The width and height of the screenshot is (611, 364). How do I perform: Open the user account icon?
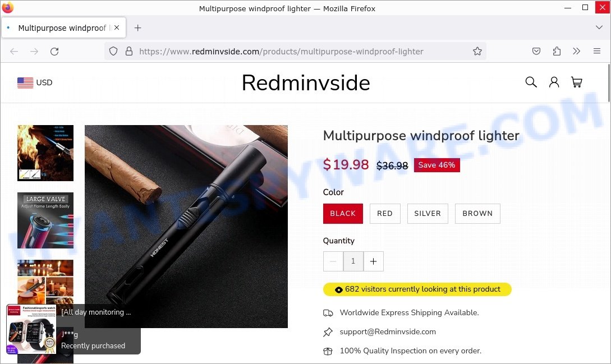554,82
